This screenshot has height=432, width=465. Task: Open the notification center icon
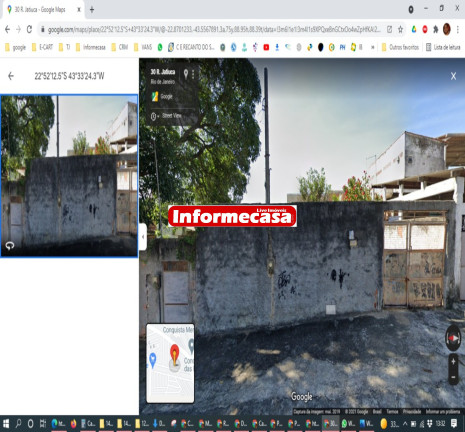454,424
